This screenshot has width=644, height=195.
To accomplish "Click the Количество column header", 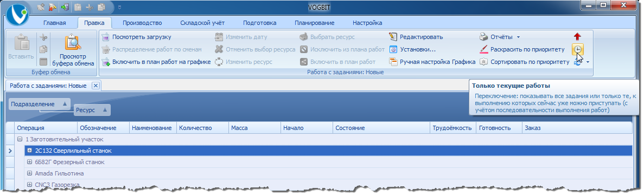I will 202,128.
